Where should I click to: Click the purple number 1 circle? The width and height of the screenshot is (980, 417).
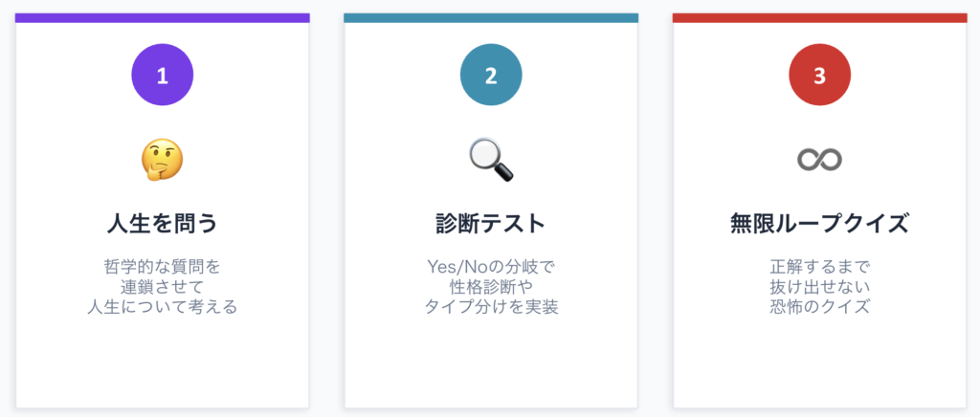pyautogui.click(x=162, y=77)
